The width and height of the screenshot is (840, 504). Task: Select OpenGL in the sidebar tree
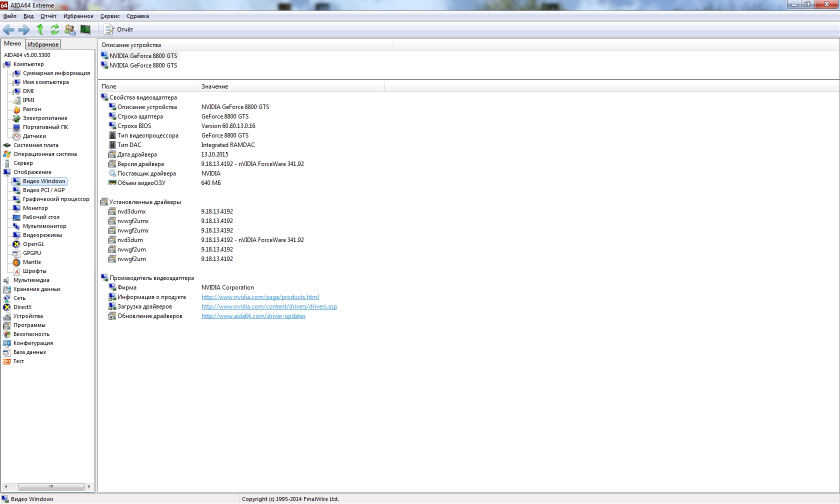[33, 244]
